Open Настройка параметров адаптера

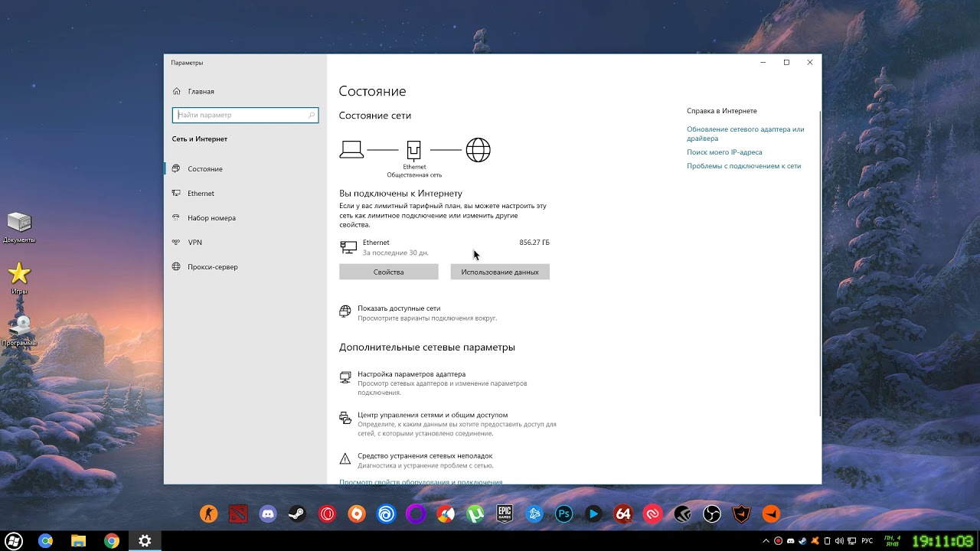[x=433, y=383]
